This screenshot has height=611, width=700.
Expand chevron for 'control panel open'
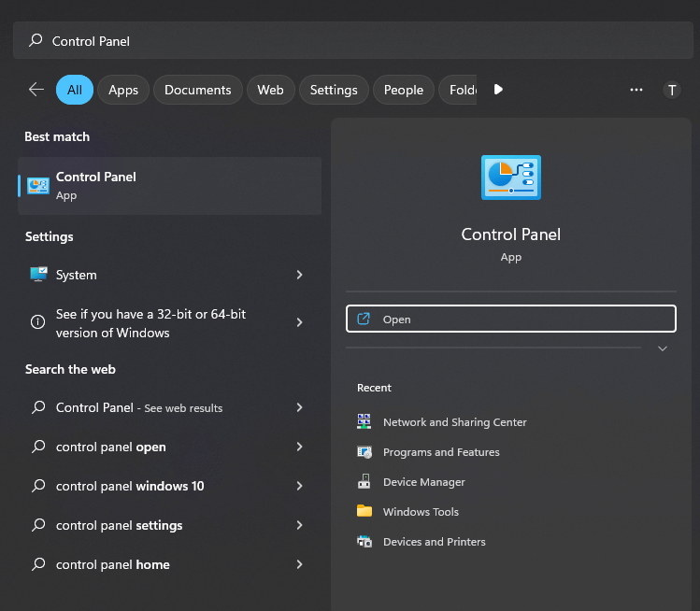click(x=300, y=447)
